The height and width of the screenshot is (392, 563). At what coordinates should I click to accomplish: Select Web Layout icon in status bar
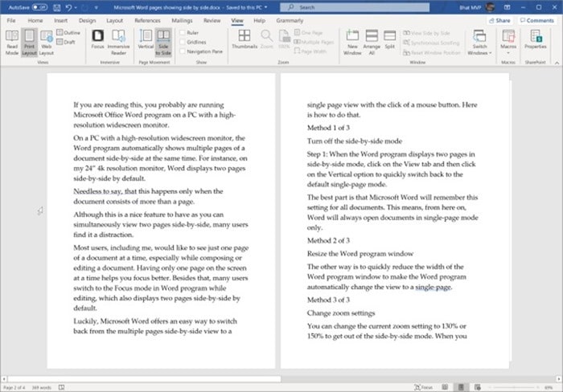coord(477,387)
